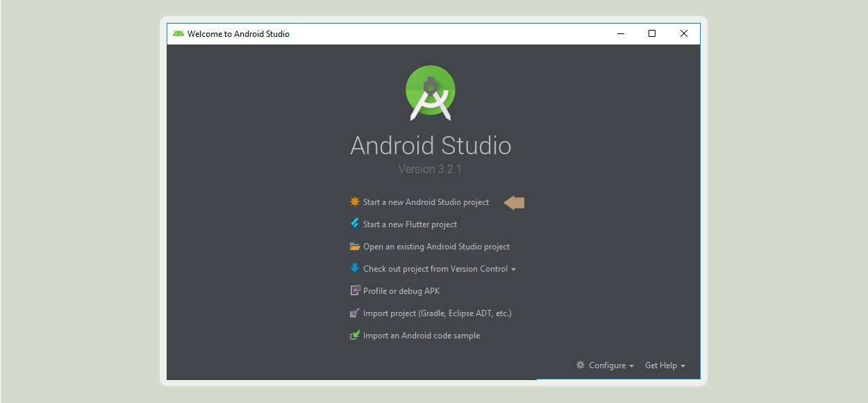The width and height of the screenshot is (868, 403).
Task: Select Profile or debug APK
Action: [401, 291]
